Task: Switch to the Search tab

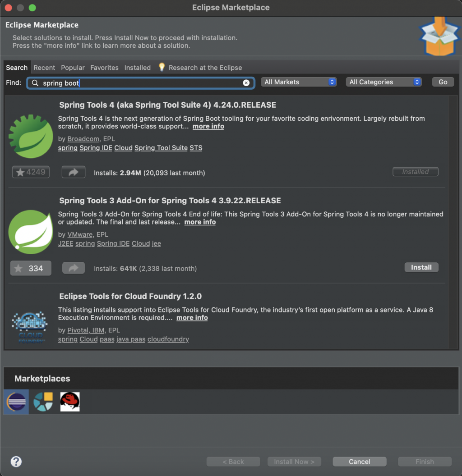Action: tap(17, 68)
